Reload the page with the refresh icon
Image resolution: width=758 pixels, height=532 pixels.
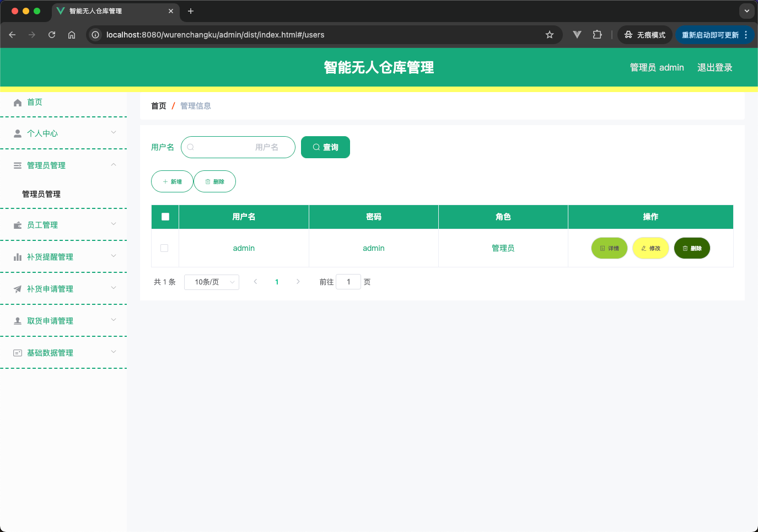52,35
